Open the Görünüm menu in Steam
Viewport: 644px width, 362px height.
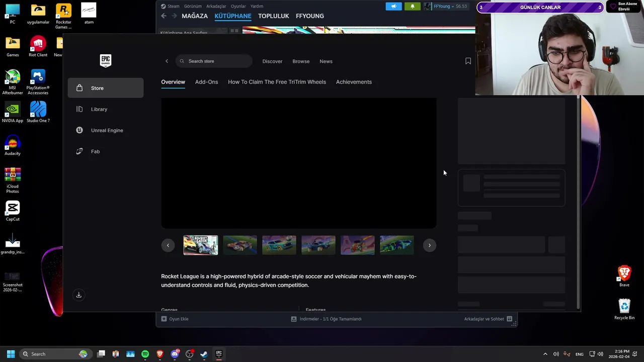click(x=193, y=6)
